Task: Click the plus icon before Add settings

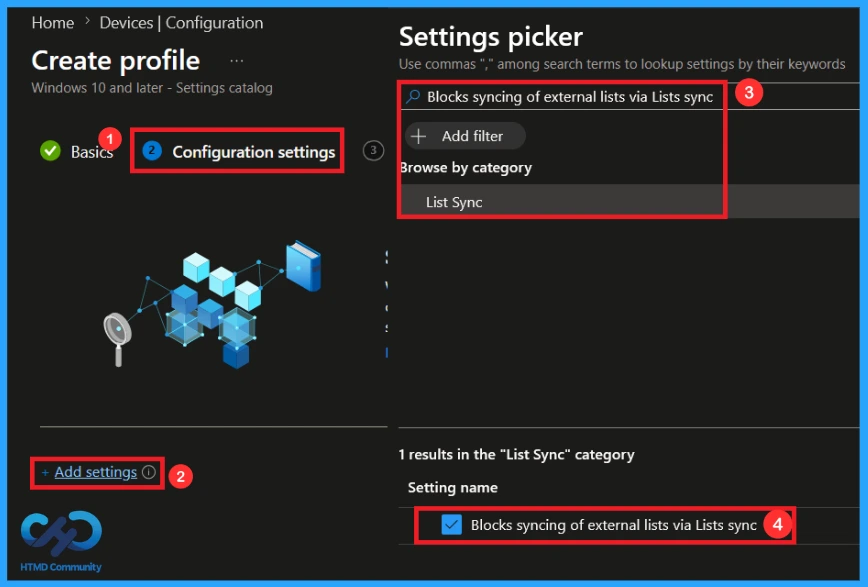Action: click(45, 473)
